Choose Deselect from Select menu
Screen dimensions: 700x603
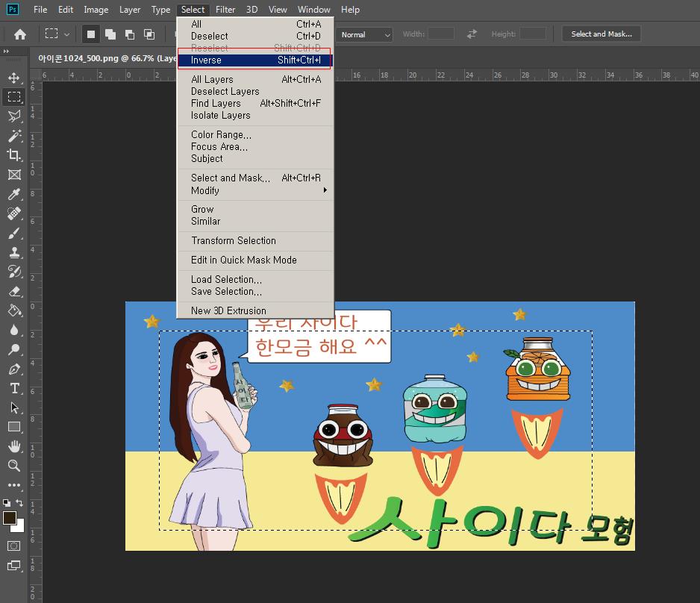255,36
